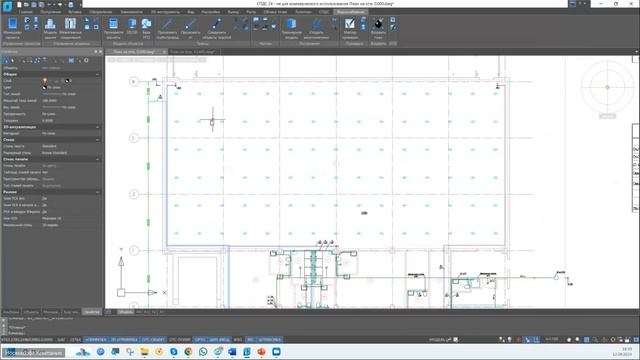Toggle ОТС-ПОЛЯР polar tracking in status bar

coord(180,340)
